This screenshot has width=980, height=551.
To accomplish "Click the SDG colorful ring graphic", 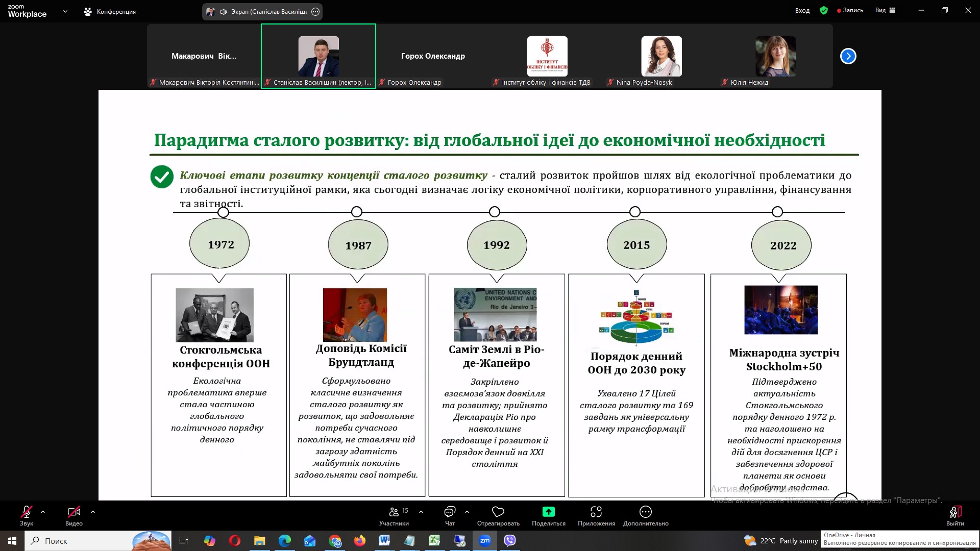I will 636,317.
